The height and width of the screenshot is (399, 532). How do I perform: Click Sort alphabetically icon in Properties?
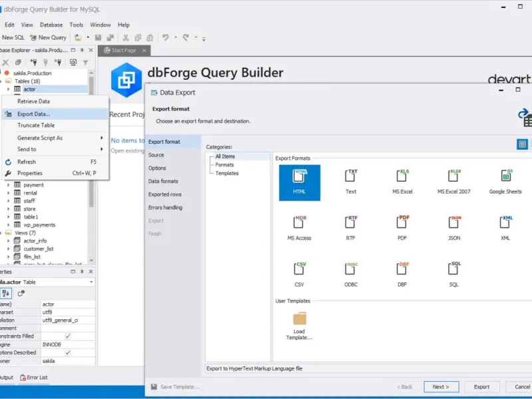pos(6,293)
